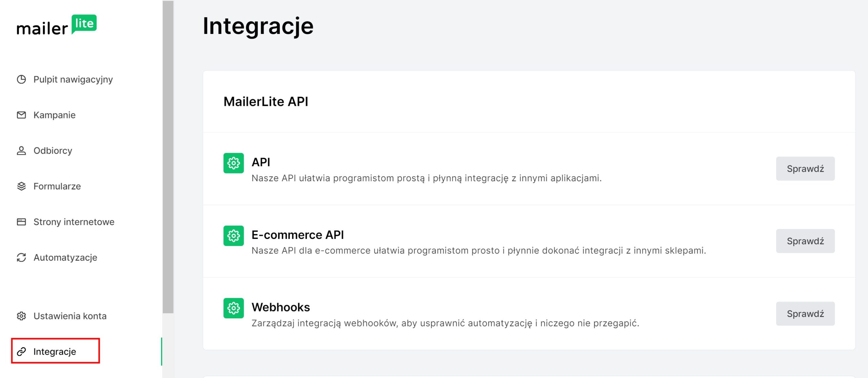This screenshot has height=378, width=868.
Task: Select Formularze from the sidebar
Action: pyautogui.click(x=57, y=186)
